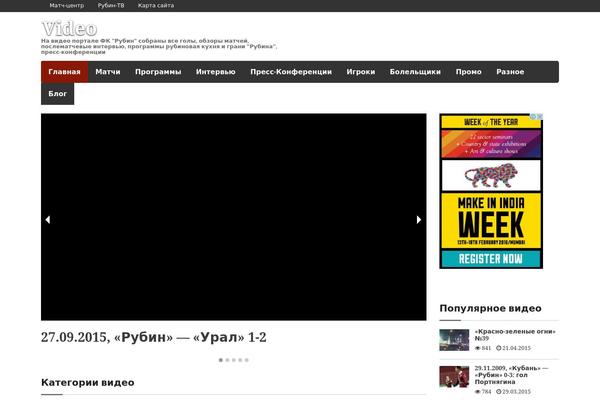Click eye views icon under Кубань — Рубин video
This screenshot has height=400, width=600.
477,392
